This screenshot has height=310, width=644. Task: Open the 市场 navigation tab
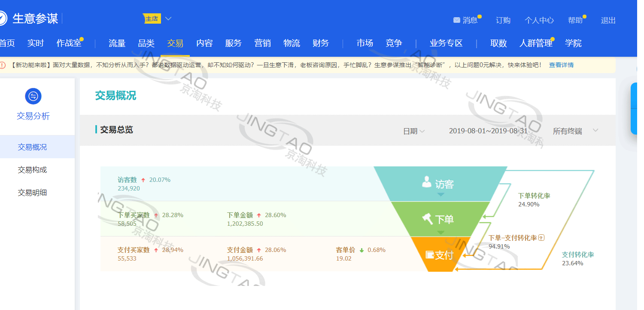[x=365, y=43]
